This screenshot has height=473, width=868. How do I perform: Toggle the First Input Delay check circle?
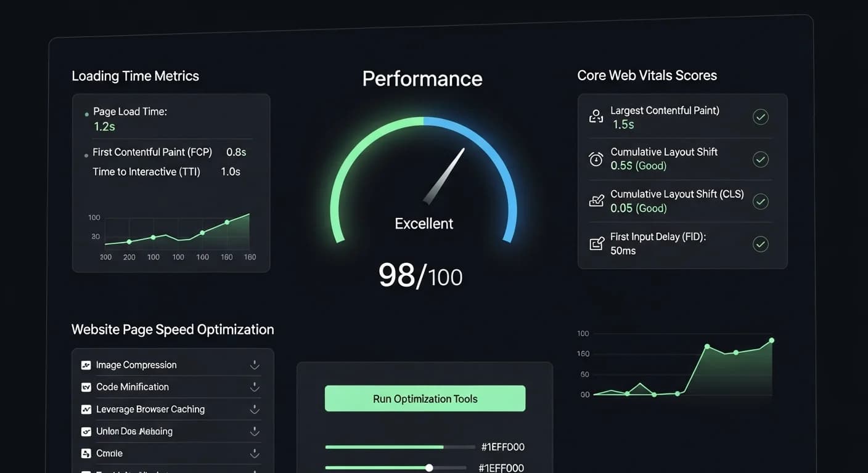pos(761,245)
